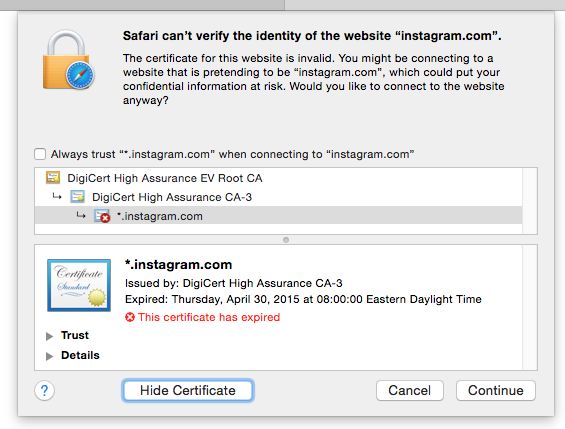Click 'This certificate has expired' message
This screenshot has width=565, height=429.
pyautogui.click(x=209, y=317)
